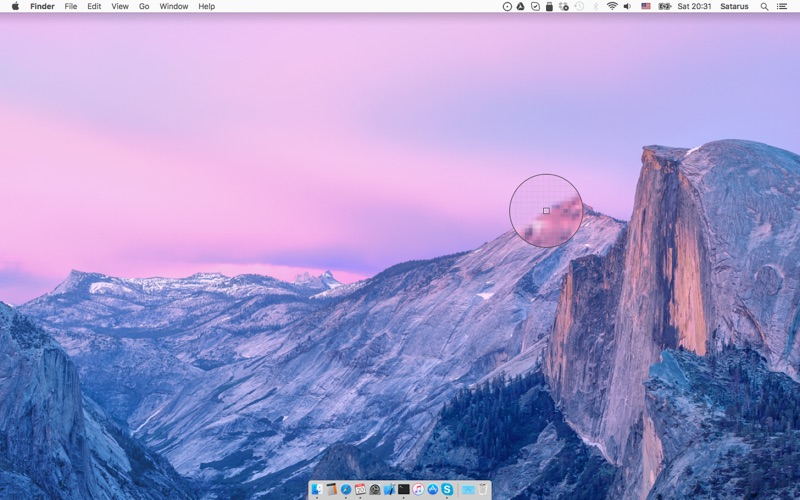The height and width of the screenshot is (500, 800).
Task: Open the Wi-Fi status menu
Action: [x=612, y=7]
